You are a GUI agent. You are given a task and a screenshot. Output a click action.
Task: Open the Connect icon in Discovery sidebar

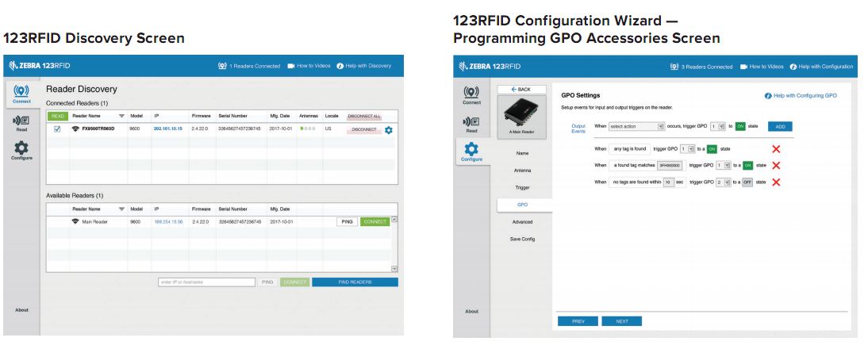[21, 94]
